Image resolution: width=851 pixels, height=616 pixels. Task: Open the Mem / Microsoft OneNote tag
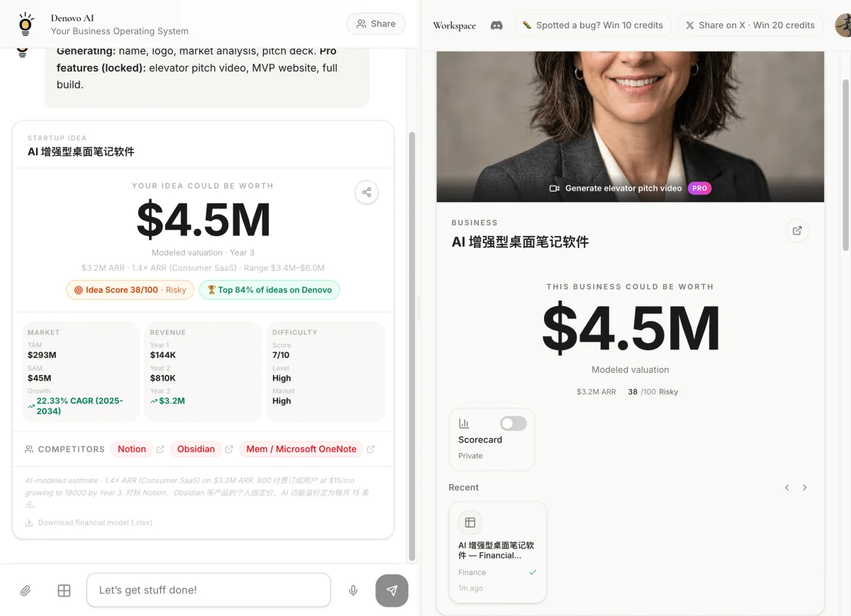[x=301, y=449]
